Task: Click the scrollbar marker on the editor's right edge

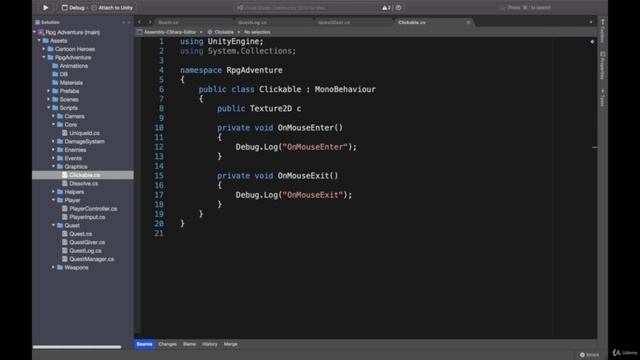Action: tap(595, 147)
